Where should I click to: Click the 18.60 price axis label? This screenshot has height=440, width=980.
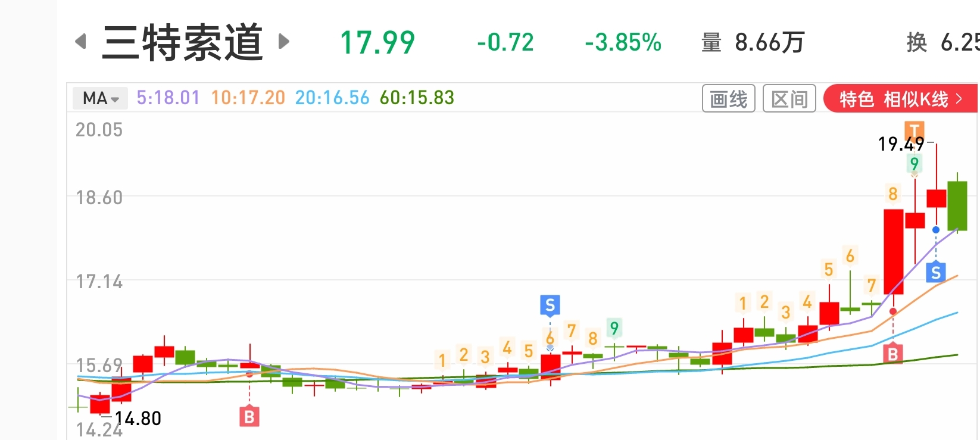click(x=99, y=198)
